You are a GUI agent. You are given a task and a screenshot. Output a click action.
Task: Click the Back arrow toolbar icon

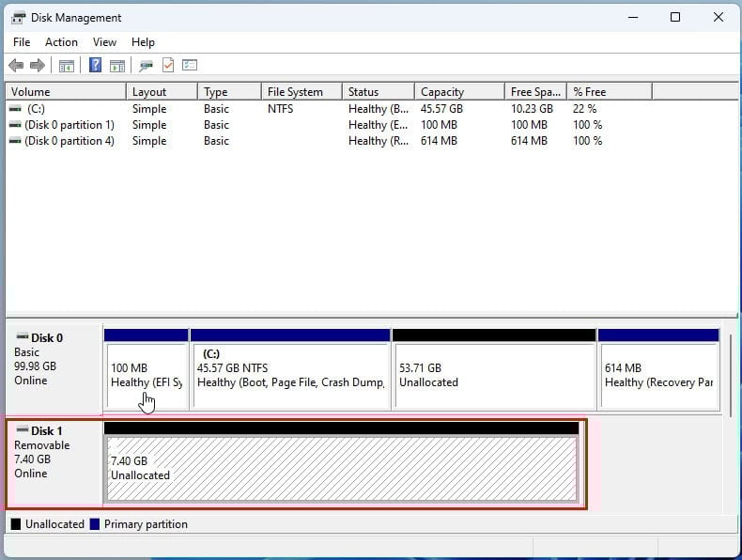point(16,66)
